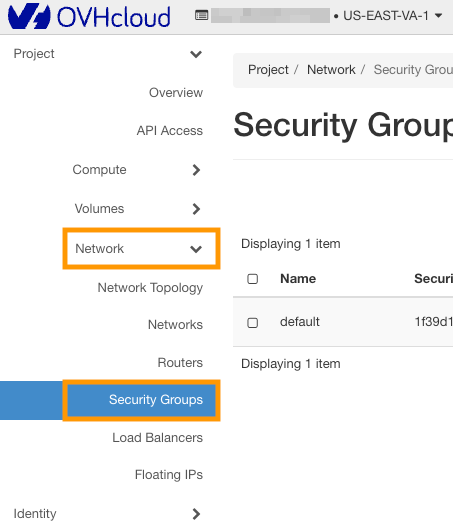Click the OVHcloud logo

click(x=89, y=16)
